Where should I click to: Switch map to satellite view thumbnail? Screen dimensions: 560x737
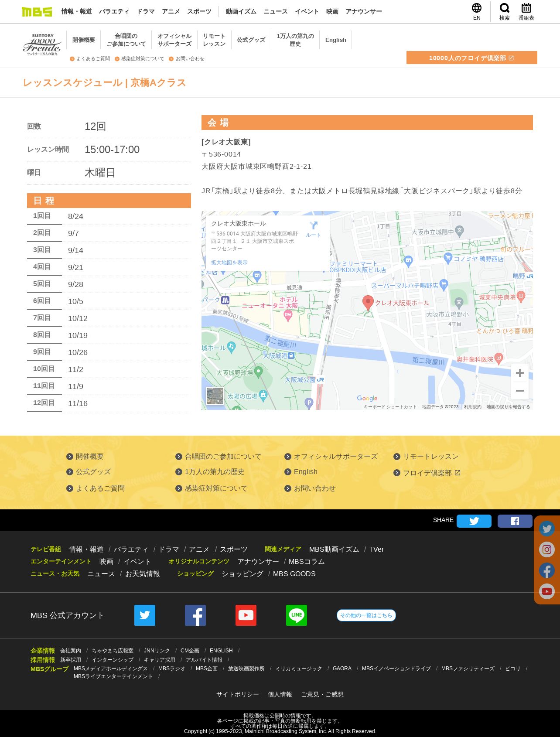(215, 396)
